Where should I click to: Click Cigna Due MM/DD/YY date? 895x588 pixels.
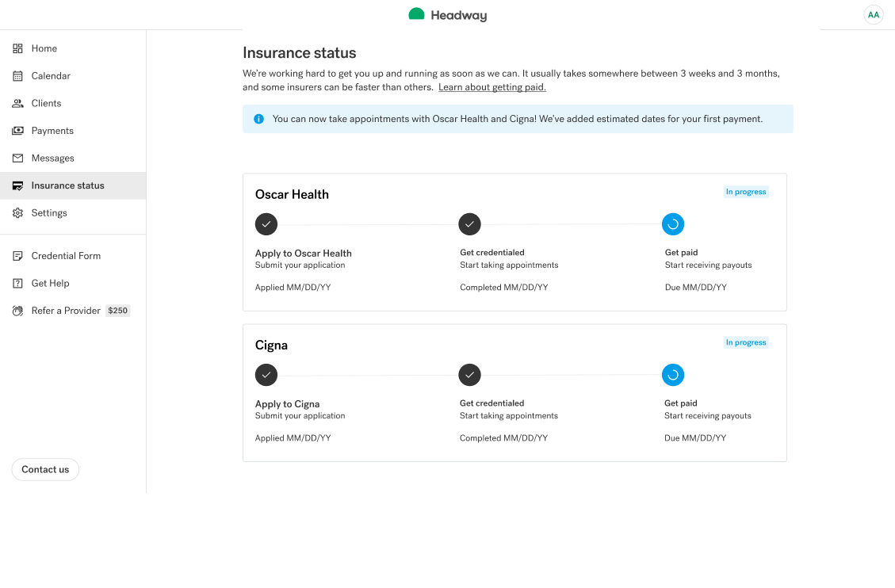695,438
